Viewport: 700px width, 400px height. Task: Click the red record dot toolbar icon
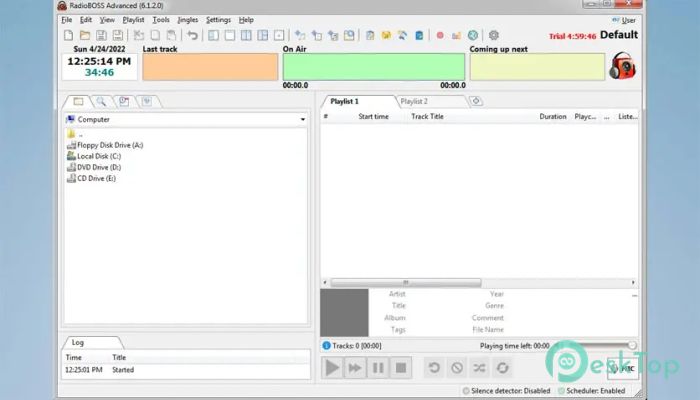(440, 35)
